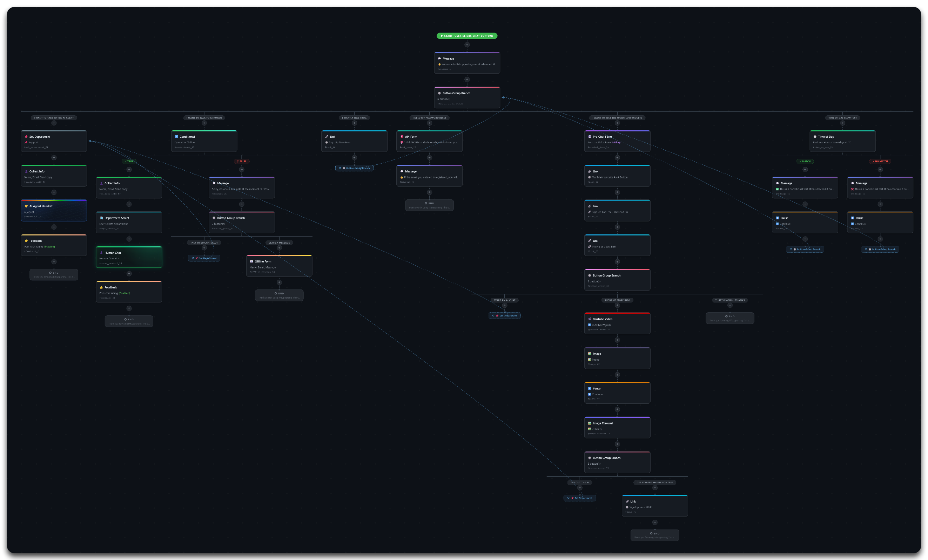Select the Sign Up Here FREE! Link node

point(654,506)
